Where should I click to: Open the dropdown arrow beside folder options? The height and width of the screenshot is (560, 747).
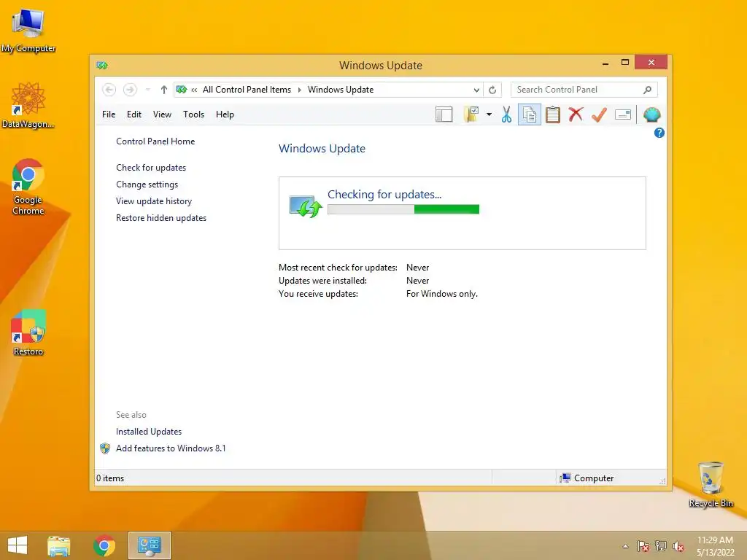[489, 114]
